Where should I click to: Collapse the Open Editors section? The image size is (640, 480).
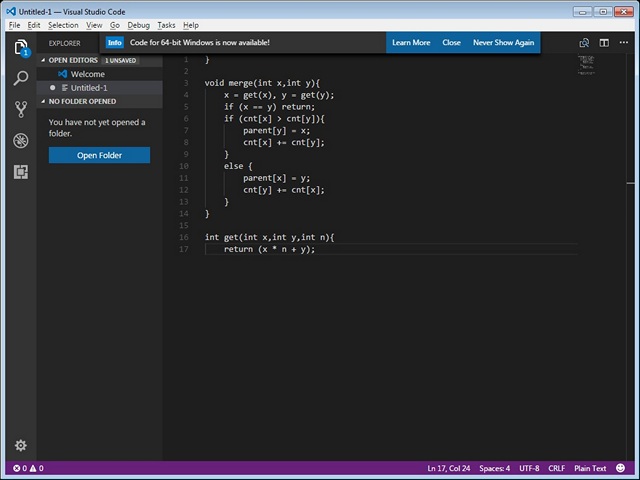coord(43,60)
